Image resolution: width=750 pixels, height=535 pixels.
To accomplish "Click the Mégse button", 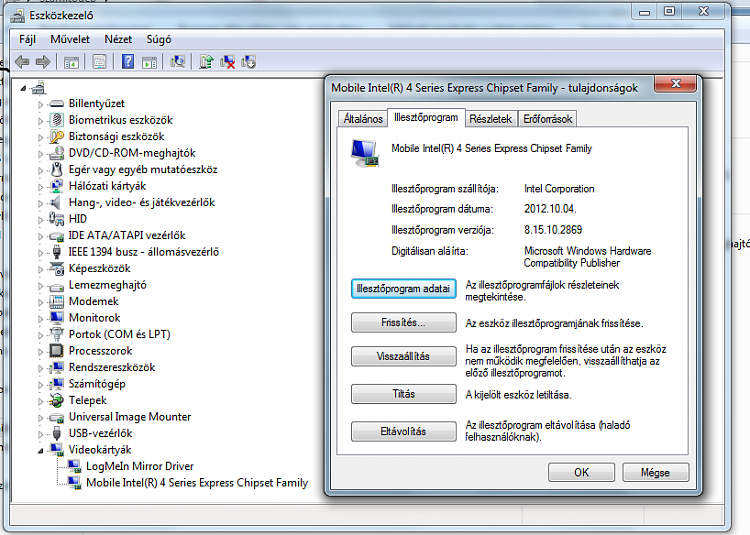I will 655,472.
